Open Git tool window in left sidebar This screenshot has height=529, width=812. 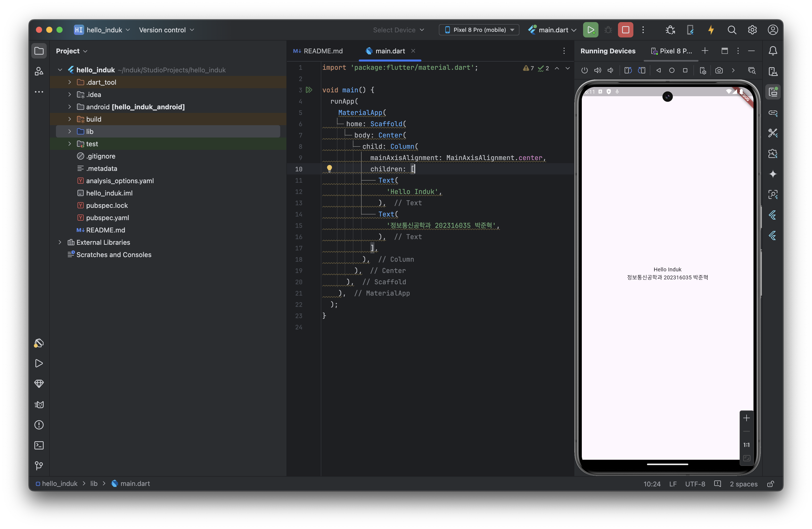pos(39,466)
